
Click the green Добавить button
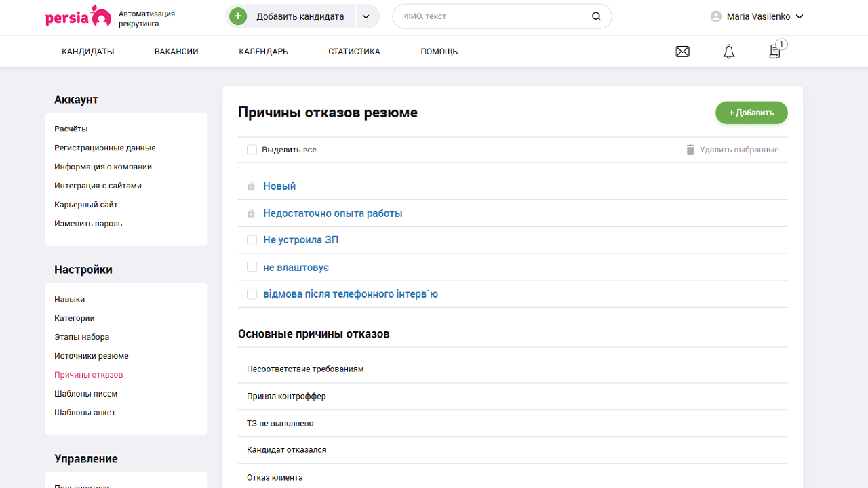click(x=751, y=113)
